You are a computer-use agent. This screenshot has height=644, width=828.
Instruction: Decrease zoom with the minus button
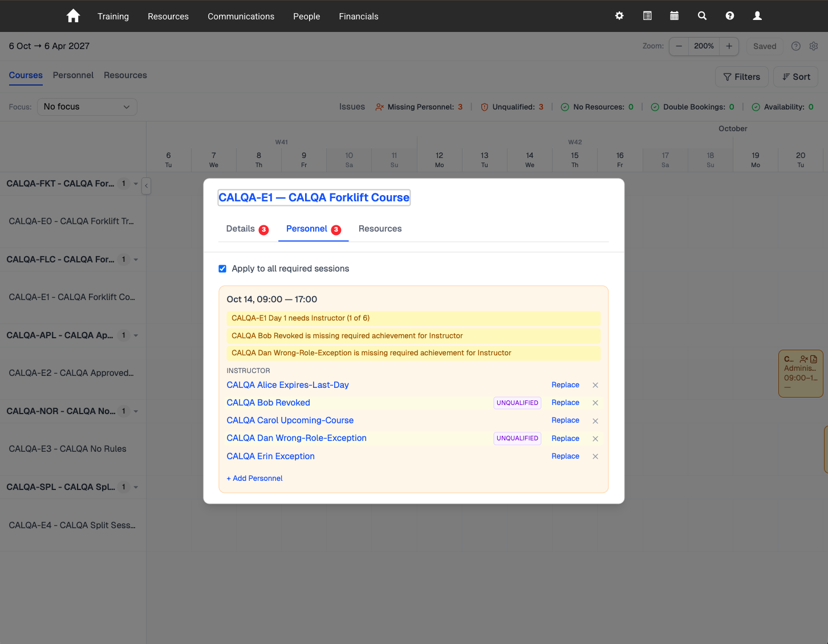tap(679, 46)
